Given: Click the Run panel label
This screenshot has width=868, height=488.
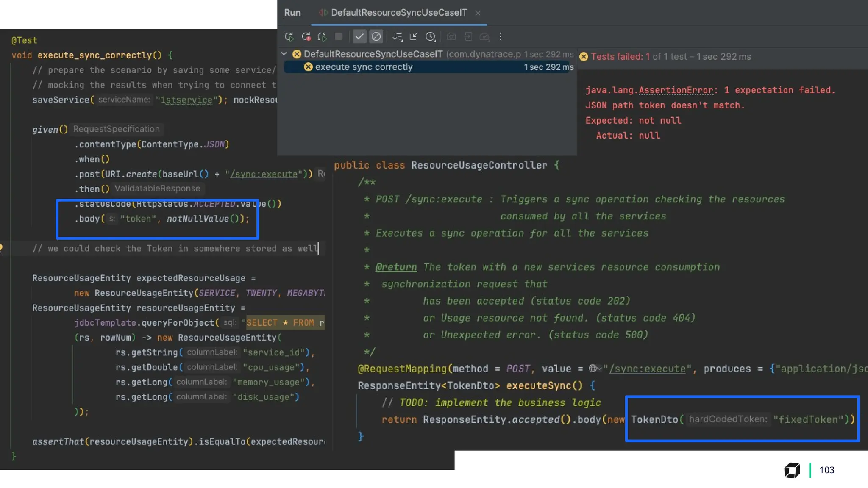Looking at the screenshot, I should coord(292,13).
